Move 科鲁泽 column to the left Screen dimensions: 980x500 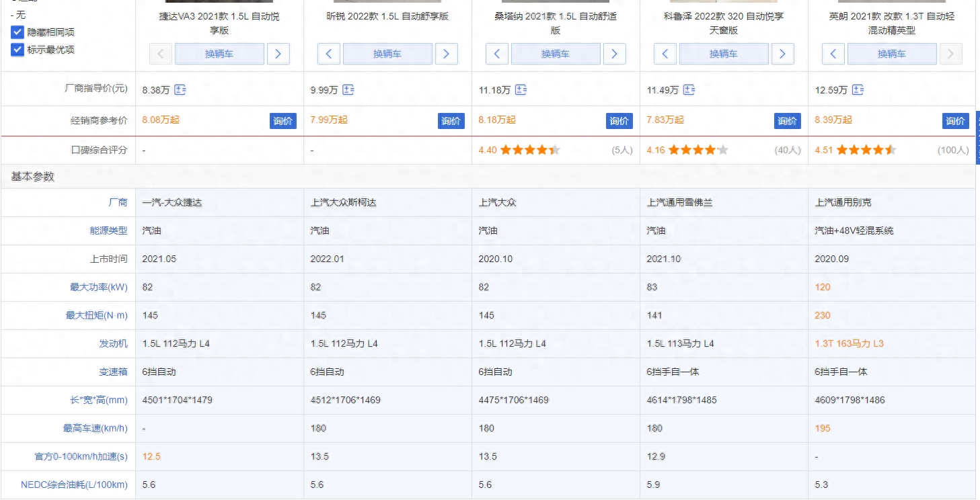(x=665, y=54)
